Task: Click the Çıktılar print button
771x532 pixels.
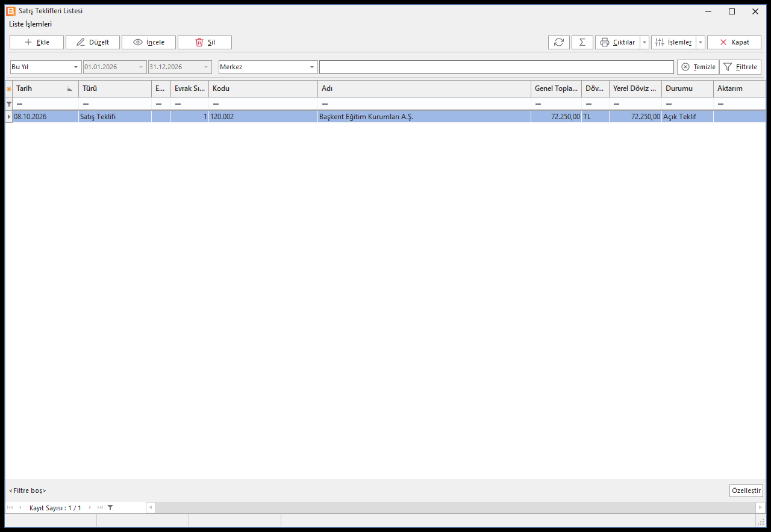Action: 617,42
